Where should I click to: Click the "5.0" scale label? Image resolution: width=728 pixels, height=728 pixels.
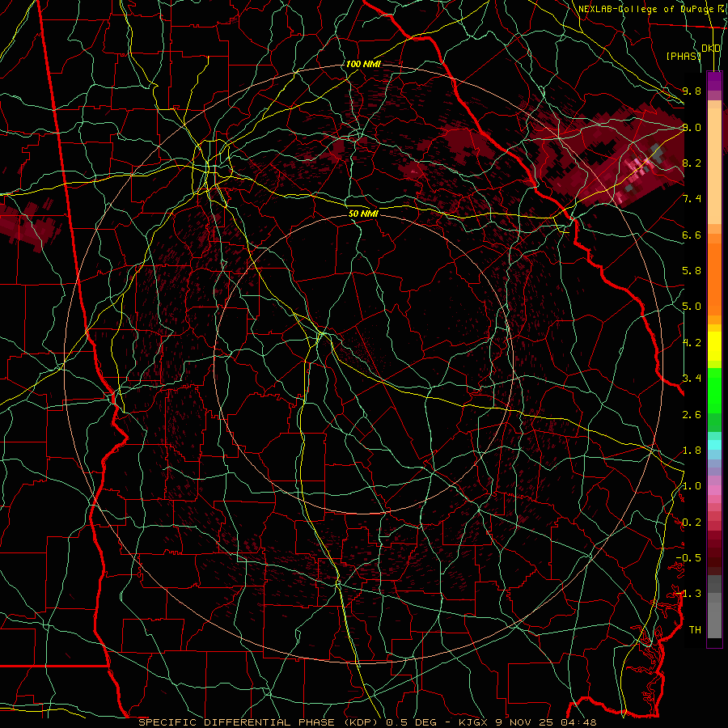tap(692, 307)
